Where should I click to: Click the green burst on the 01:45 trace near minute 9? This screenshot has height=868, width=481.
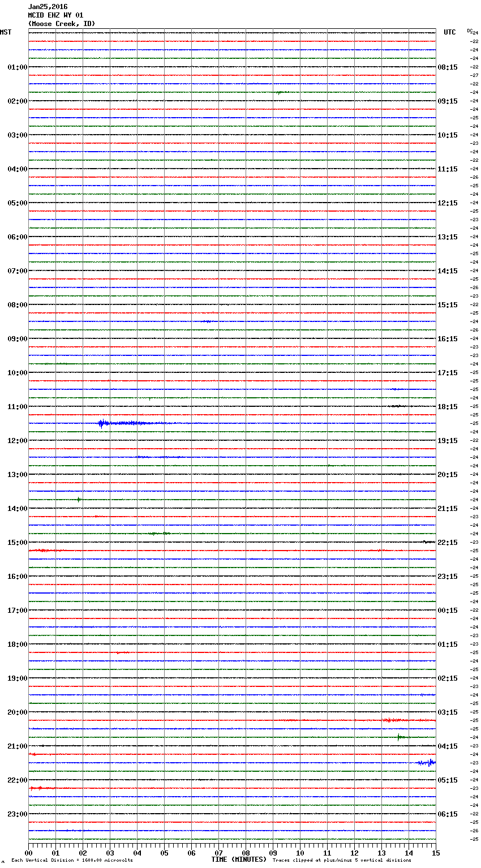(280, 92)
